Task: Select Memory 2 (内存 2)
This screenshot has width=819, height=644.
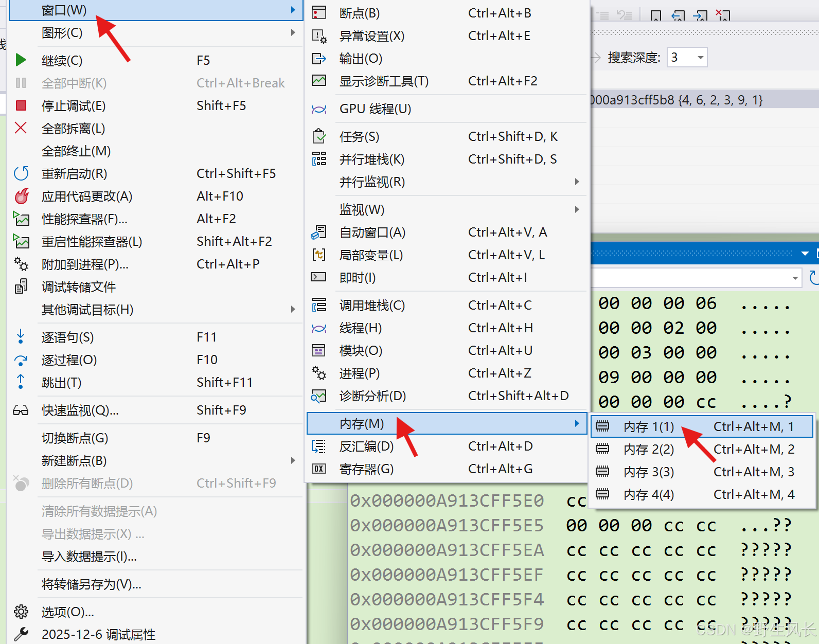Action: pyautogui.click(x=702, y=449)
